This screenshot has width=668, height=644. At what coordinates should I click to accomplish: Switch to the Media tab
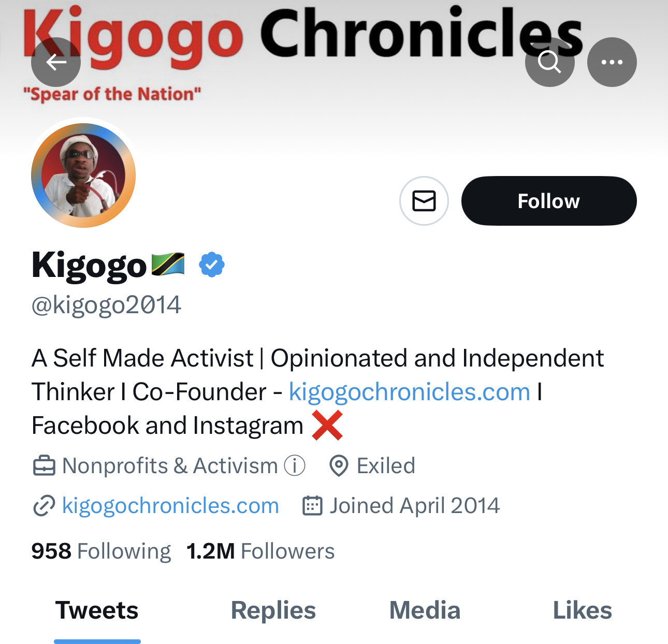coord(425,610)
